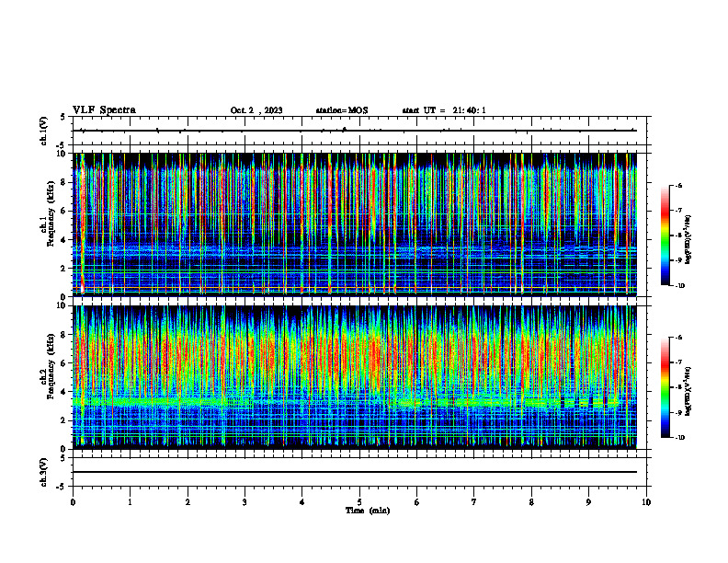This screenshot has height=563, width=728.
Task: Click the "-6" label on ch.1 color bar
Action: pos(678,185)
